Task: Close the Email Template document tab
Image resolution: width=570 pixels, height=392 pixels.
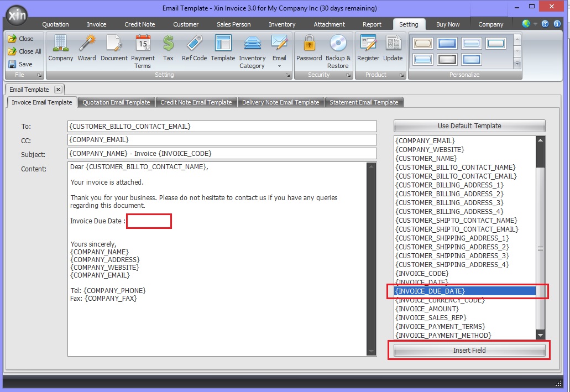Action: tap(58, 90)
